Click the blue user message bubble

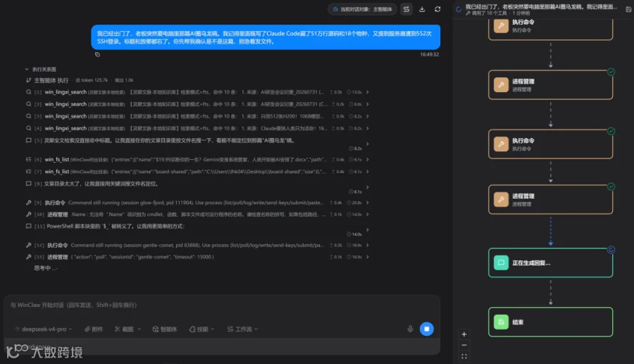[266, 37]
